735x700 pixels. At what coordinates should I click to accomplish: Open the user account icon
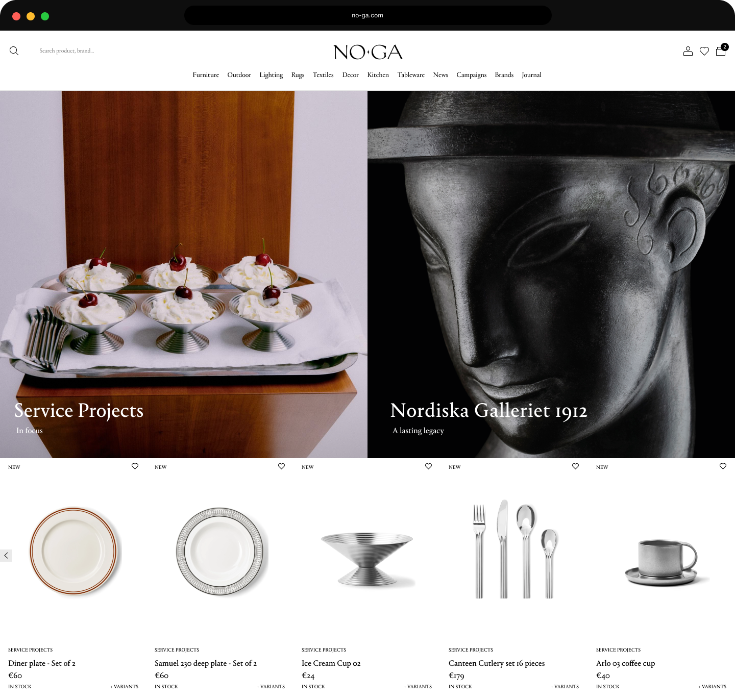(688, 51)
